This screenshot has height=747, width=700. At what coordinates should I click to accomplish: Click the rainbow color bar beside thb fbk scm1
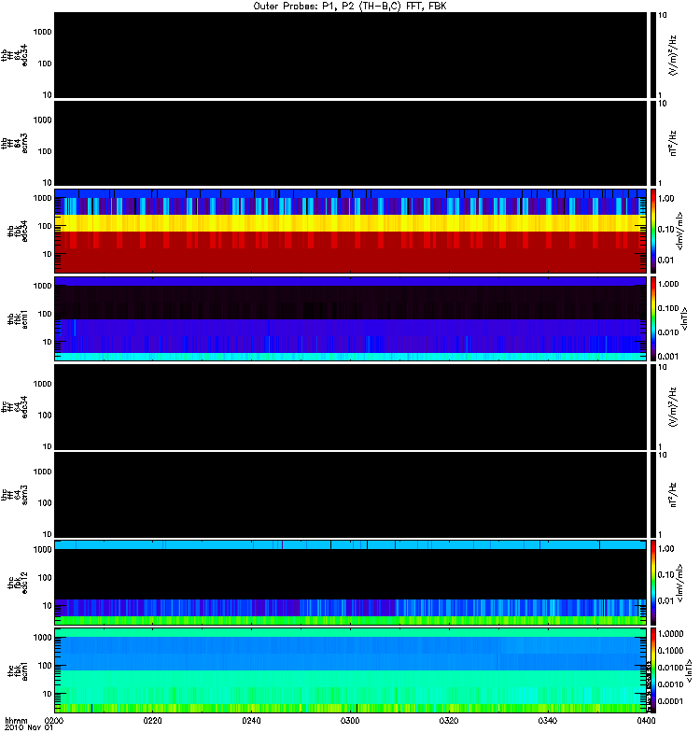pyautogui.click(x=653, y=319)
